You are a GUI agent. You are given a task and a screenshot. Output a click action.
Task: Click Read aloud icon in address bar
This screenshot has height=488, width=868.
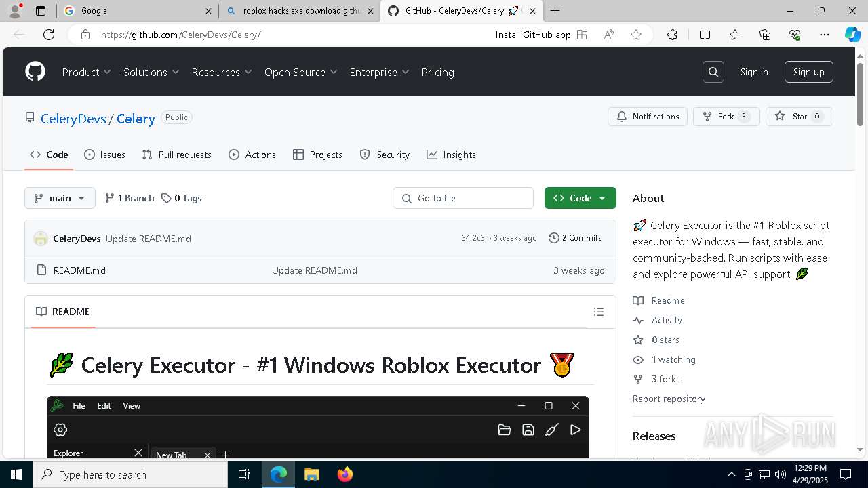click(609, 35)
